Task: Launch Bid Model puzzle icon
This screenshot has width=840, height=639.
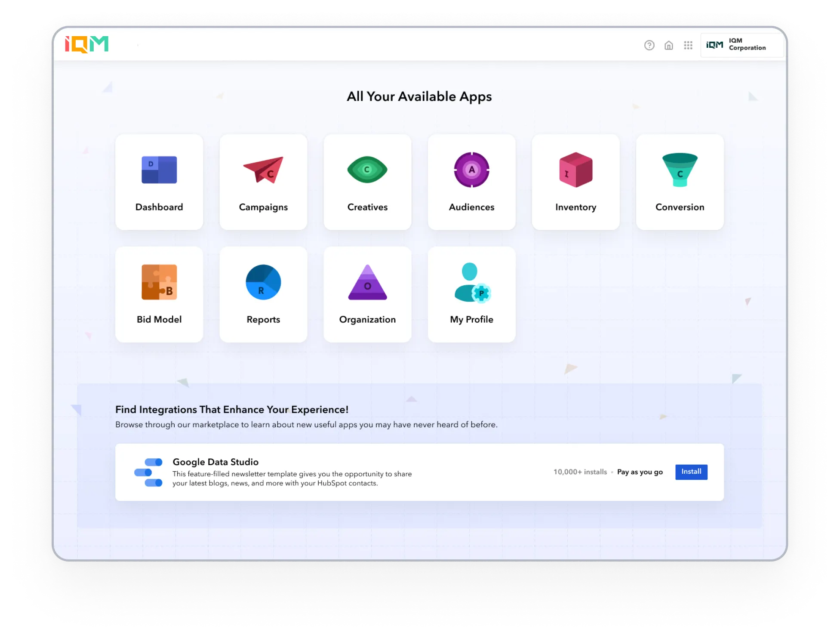Action: (159, 282)
